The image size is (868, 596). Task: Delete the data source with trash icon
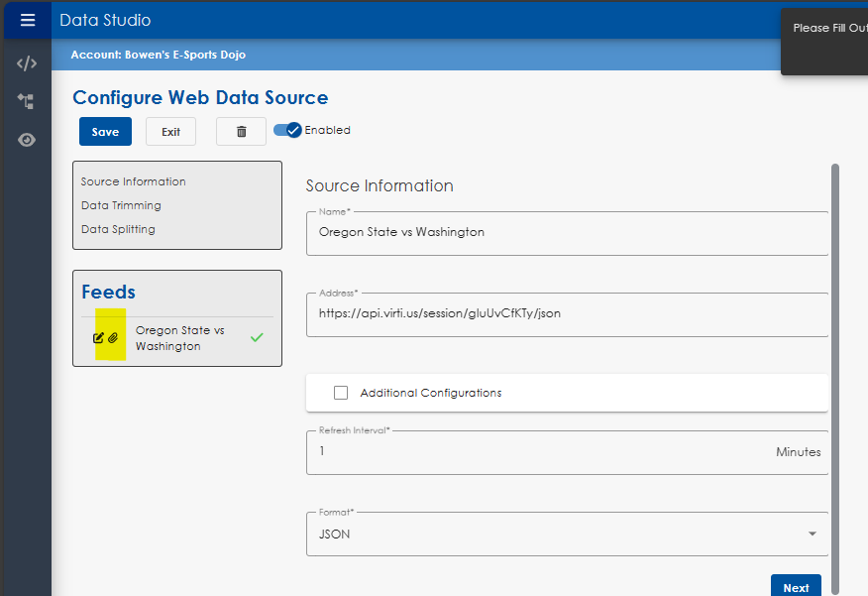point(241,132)
